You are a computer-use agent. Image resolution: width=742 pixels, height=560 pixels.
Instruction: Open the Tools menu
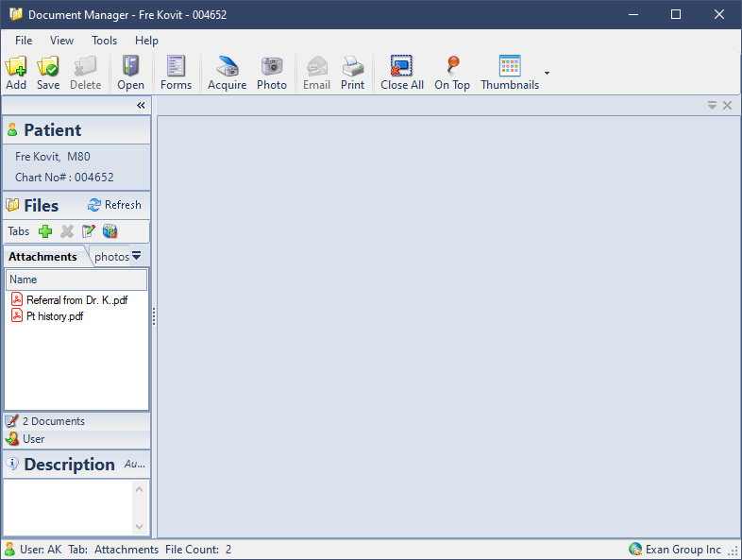point(105,41)
